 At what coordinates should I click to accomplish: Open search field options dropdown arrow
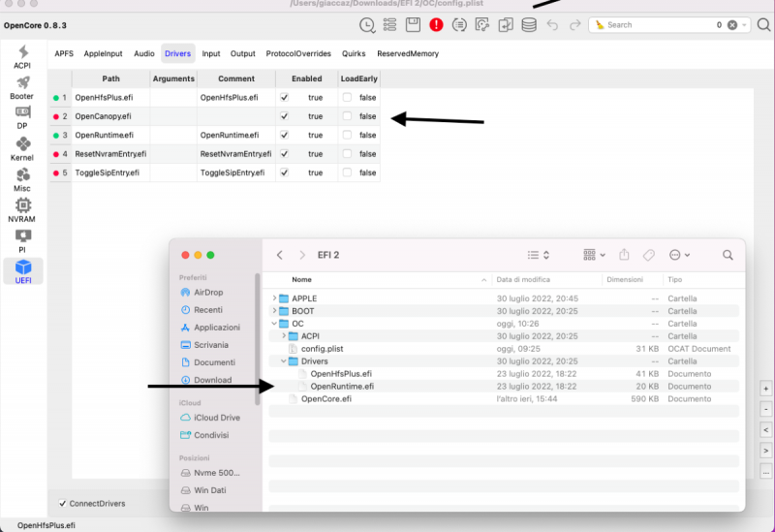[x=744, y=25]
